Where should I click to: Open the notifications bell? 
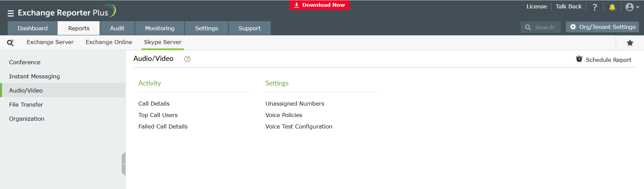(612, 7)
